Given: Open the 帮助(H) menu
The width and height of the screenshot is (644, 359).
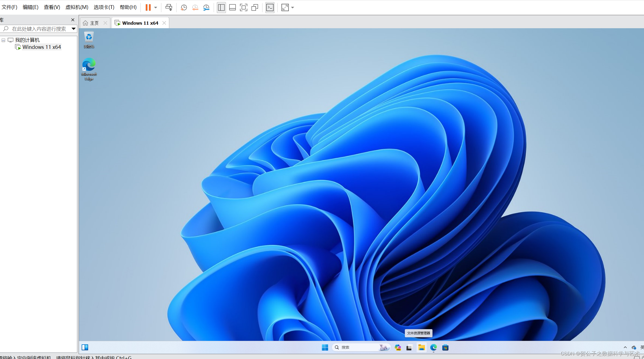Looking at the screenshot, I should 128,7.
